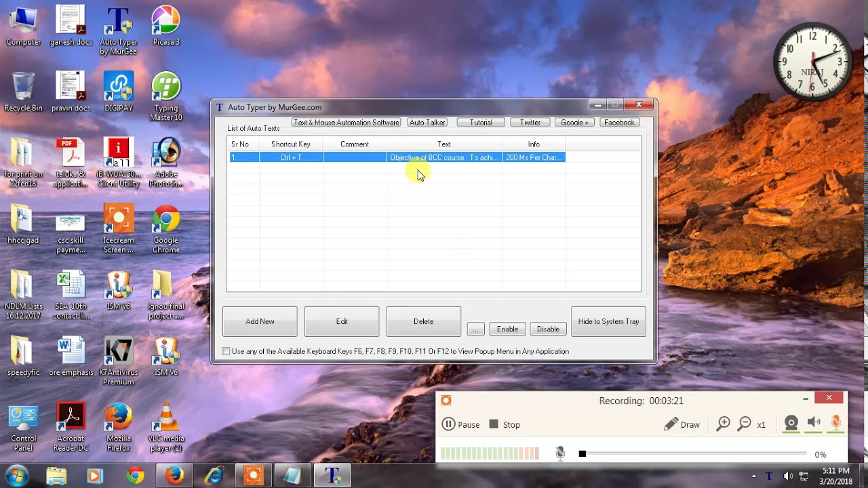The image size is (868, 488).
Task: Select the 'Objective of BCC course' text cell
Action: coord(444,157)
